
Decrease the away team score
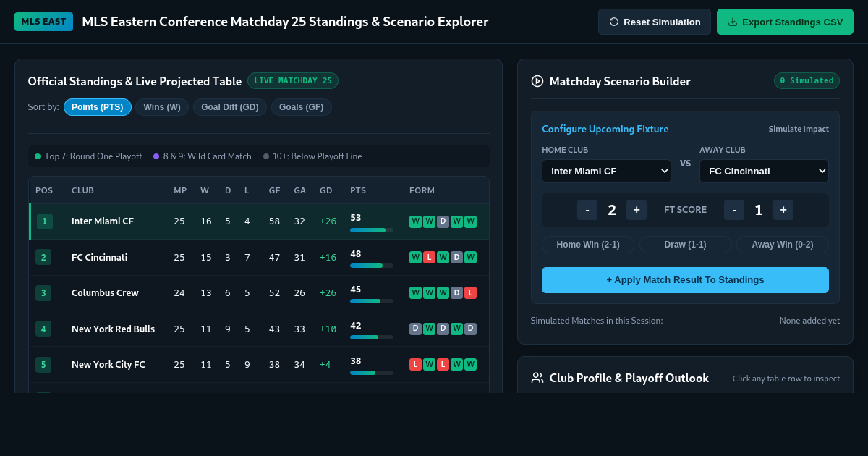734,210
